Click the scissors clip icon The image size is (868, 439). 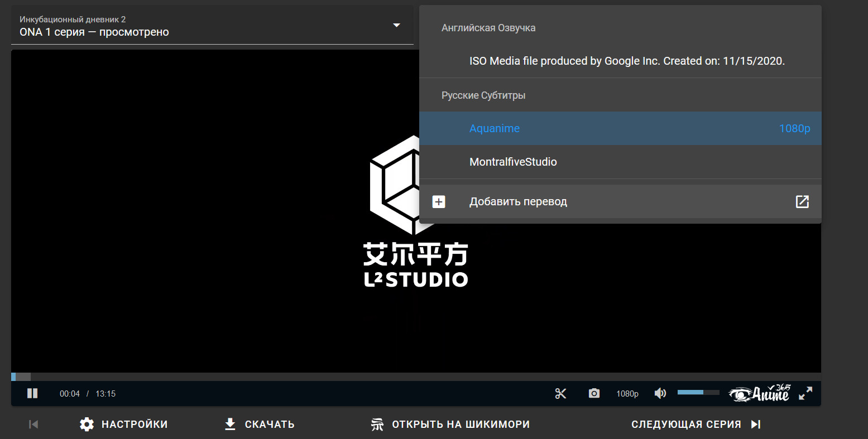(x=560, y=393)
